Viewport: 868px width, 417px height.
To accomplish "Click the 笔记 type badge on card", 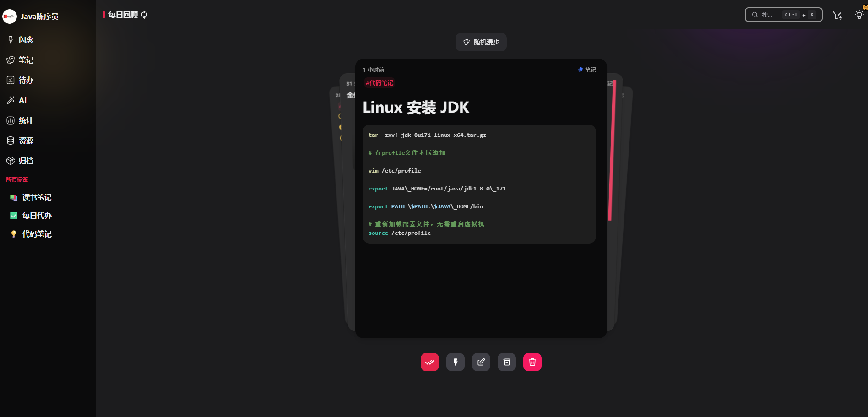I will click(587, 70).
